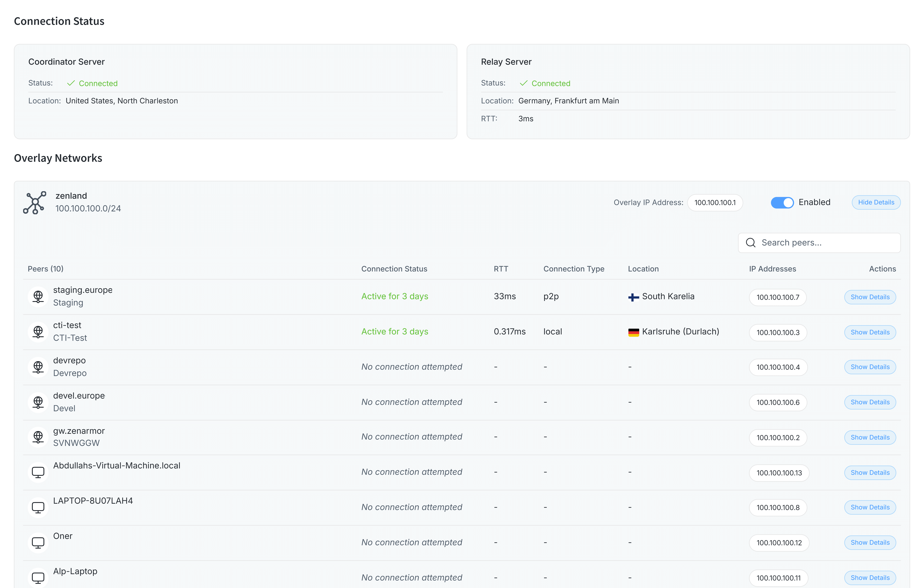Click the gw.zenarmor peer globe icon
This screenshot has width=924, height=588.
coord(38,437)
